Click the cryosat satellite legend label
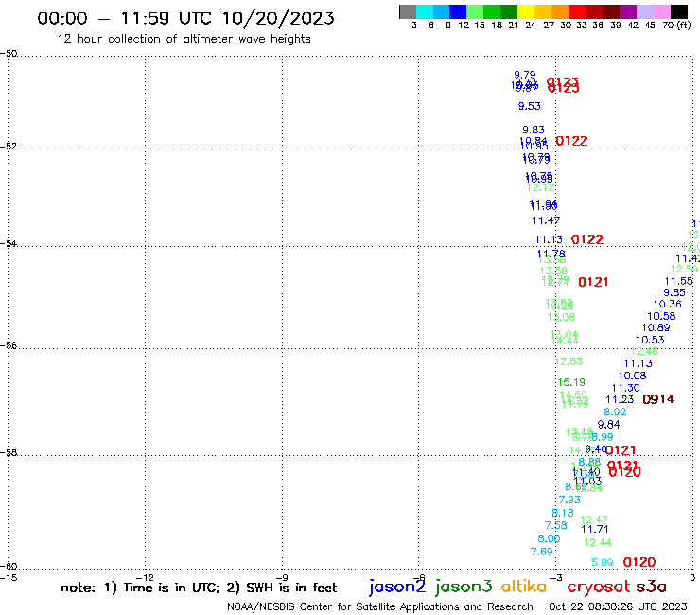The image size is (700, 615). point(598,587)
